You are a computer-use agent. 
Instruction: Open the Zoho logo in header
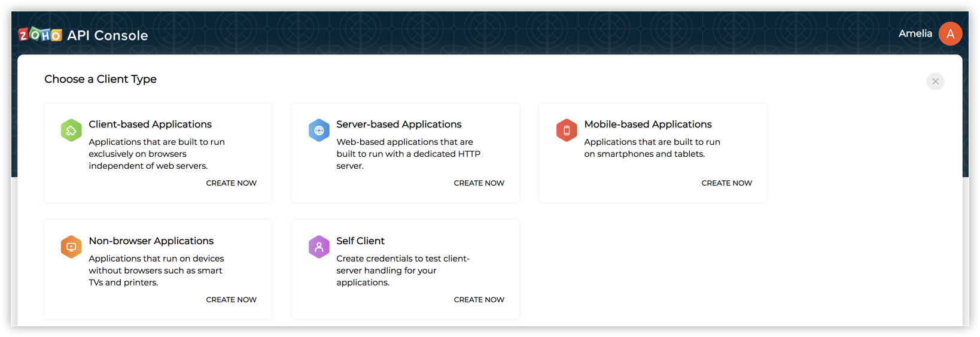(40, 35)
